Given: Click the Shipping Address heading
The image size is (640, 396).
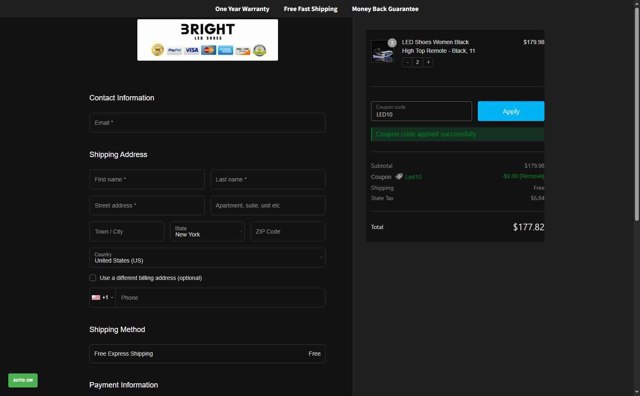Looking at the screenshot, I should [x=118, y=154].
